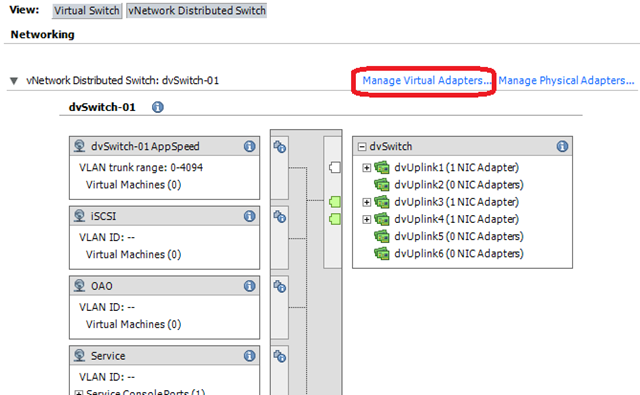Screen dimensions: 640x395
Task: Select dvUplink4 (1 NIC Adapter) row
Action: pyautogui.click(x=456, y=219)
